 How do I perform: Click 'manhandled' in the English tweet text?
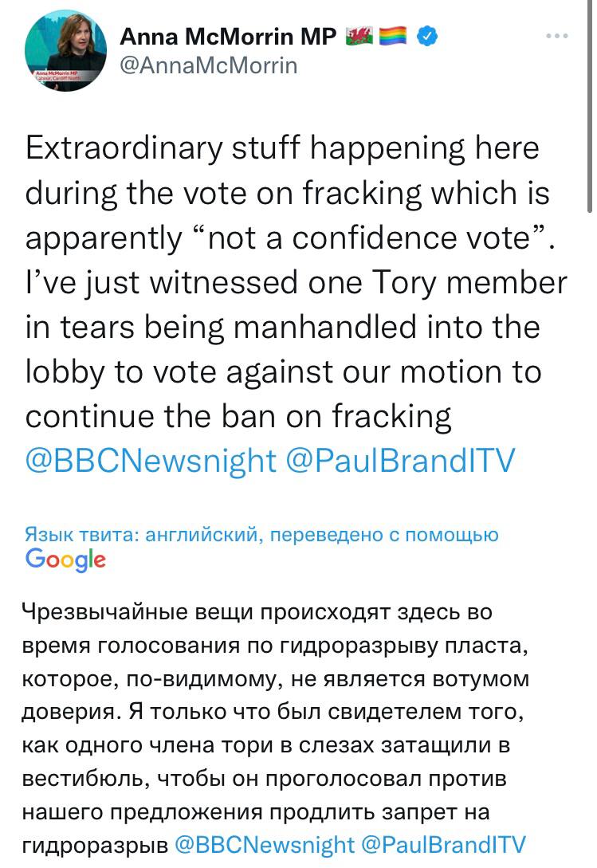pyautogui.click(x=324, y=327)
